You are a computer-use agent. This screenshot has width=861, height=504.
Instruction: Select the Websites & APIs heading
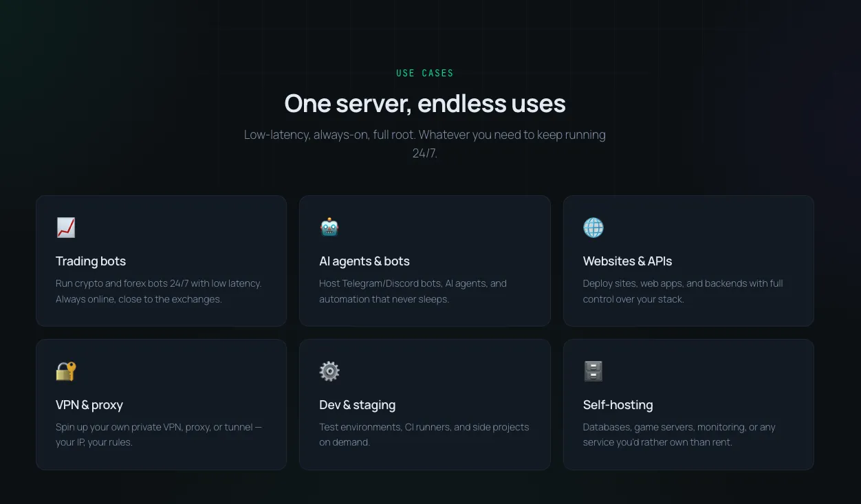click(627, 261)
